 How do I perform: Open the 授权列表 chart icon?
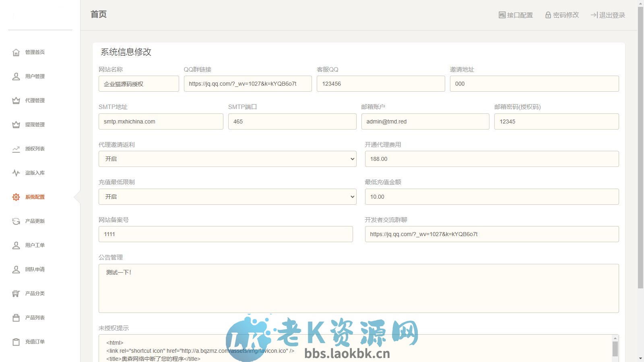click(x=16, y=149)
